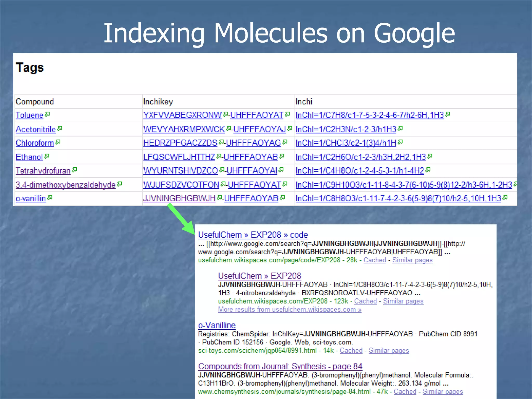This screenshot has height=399, width=532.
Task: Click external link icon next to Toluene
Action: tap(47, 114)
